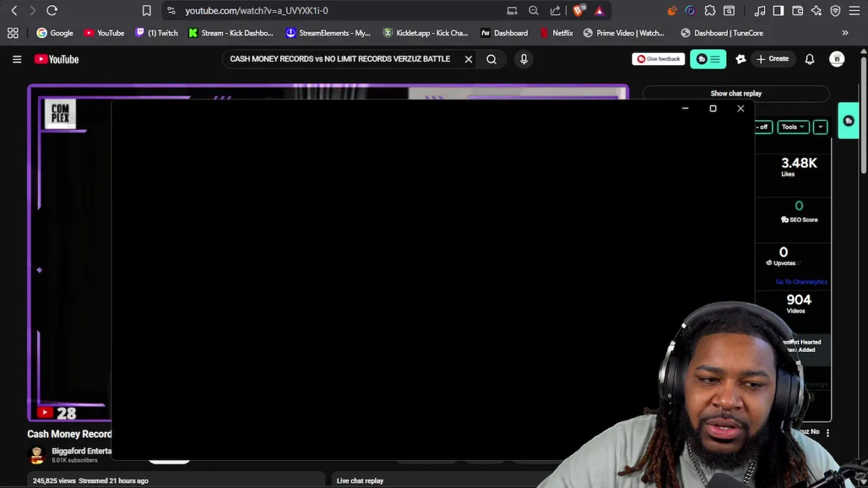This screenshot has width=868, height=488.
Task: Open the Stream - Kick Dashboard bookmark
Action: click(231, 33)
